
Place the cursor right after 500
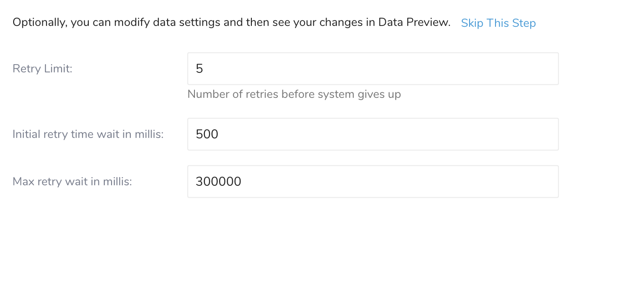click(220, 134)
